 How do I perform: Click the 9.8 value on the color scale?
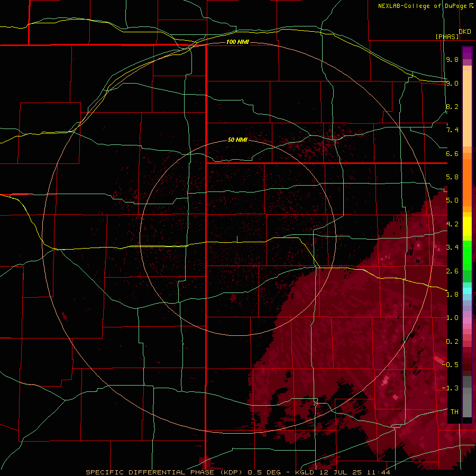[452, 59]
